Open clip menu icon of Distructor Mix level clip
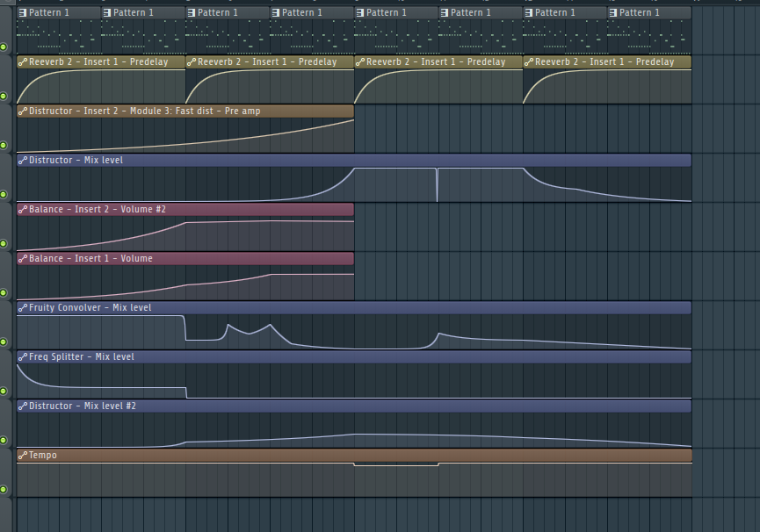 pyautogui.click(x=22, y=161)
